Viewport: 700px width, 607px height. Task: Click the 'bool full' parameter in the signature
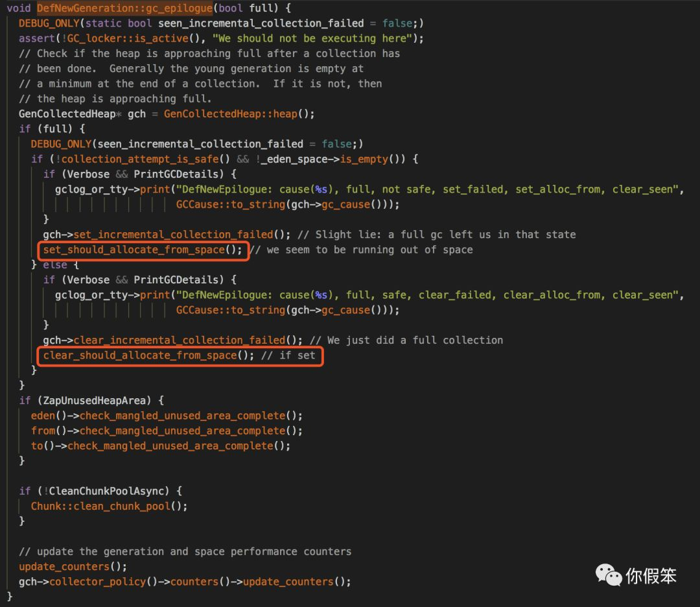coord(248,8)
